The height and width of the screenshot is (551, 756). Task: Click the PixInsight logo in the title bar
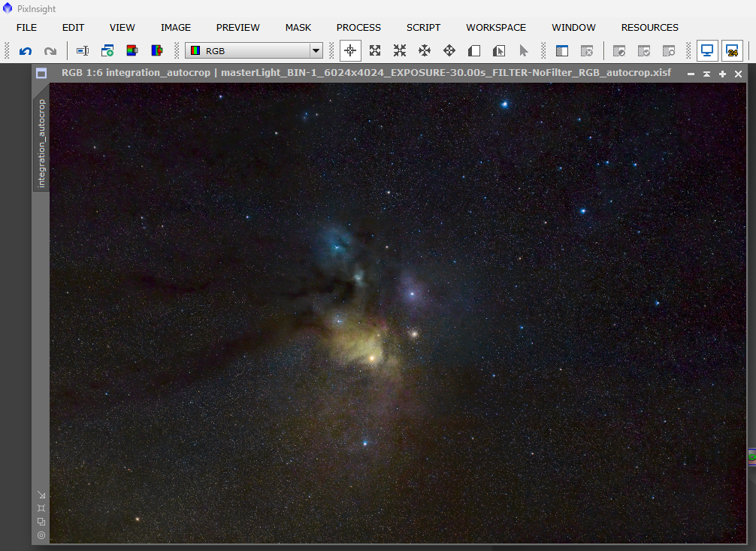click(8, 8)
